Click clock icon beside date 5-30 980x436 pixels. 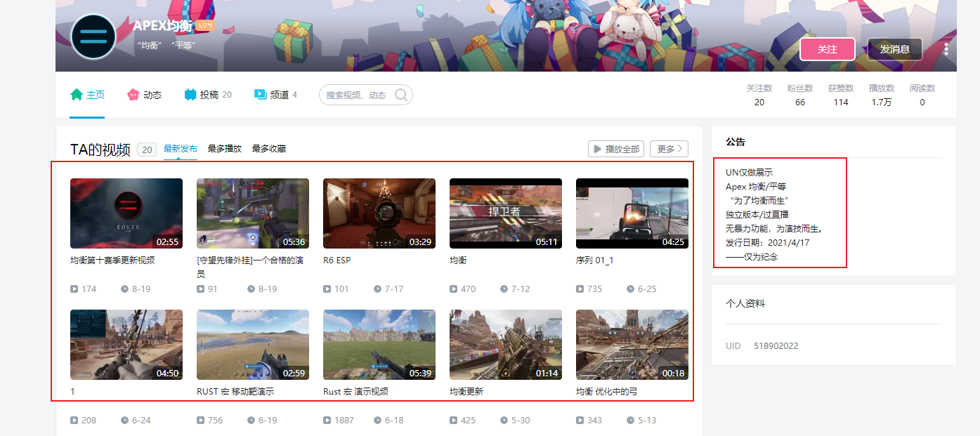pos(504,420)
